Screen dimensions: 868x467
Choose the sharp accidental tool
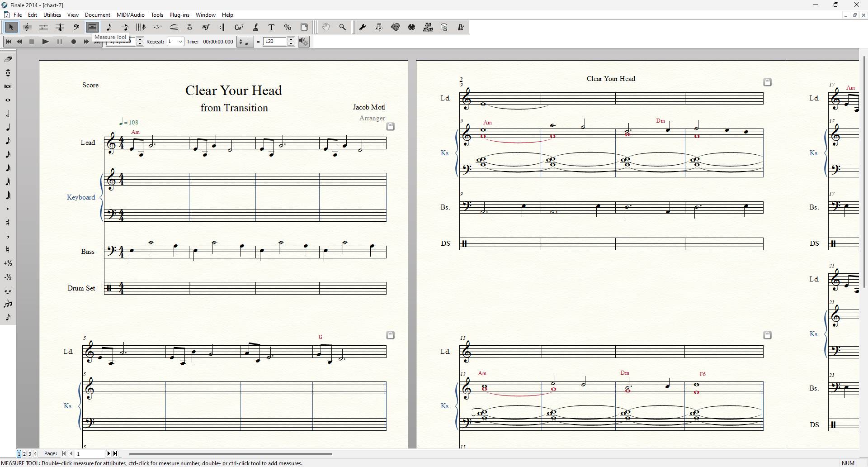coord(8,222)
